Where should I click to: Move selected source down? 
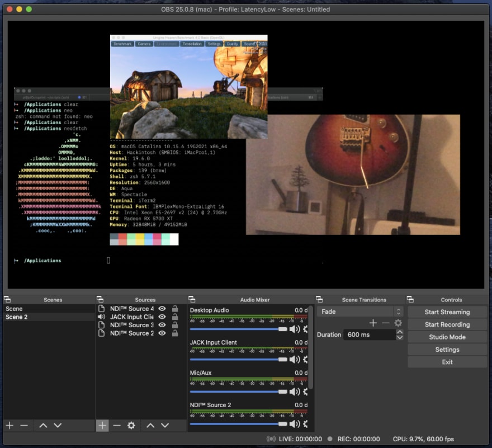(x=165, y=426)
